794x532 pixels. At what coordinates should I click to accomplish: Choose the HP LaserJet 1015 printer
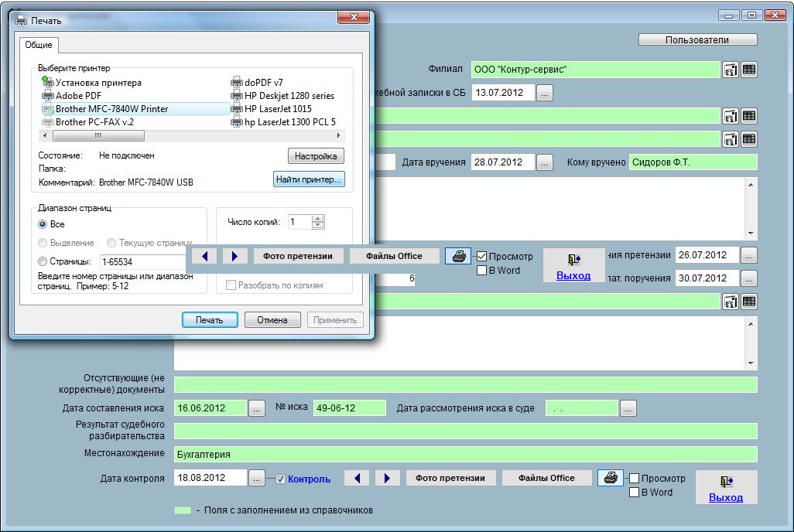(277, 109)
